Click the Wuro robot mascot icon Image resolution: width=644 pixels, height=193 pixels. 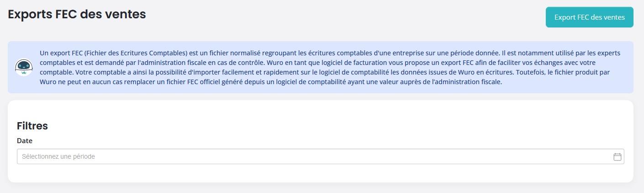pyautogui.click(x=24, y=67)
